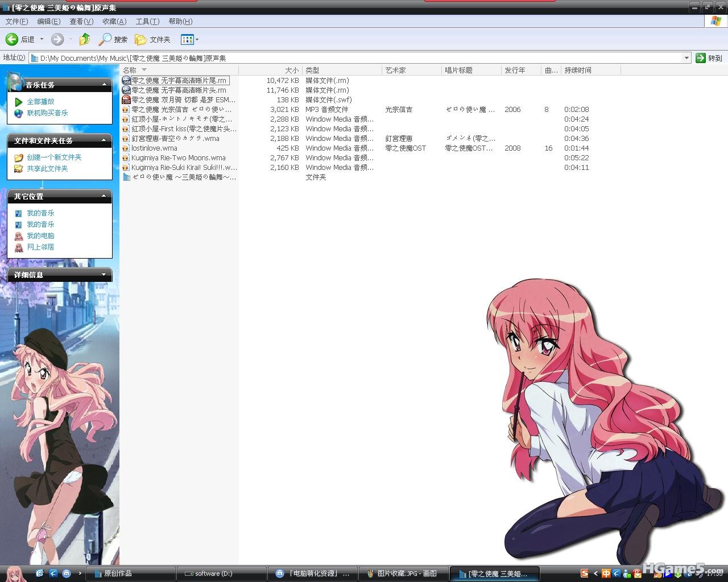Open the Views icon on toolbar

point(187,39)
